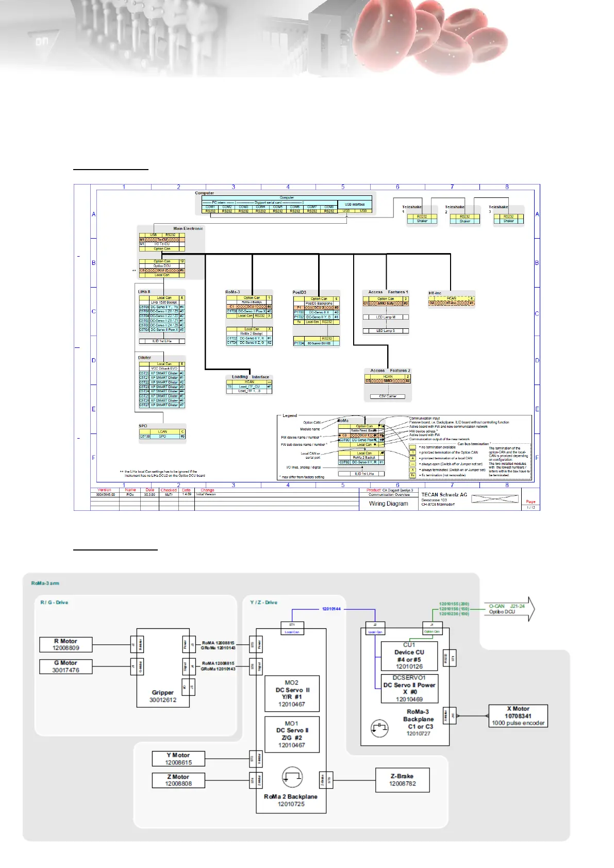The width and height of the screenshot is (614, 868).
Task: Click the HT-Inc module heading
Action: click(x=435, y=293)
